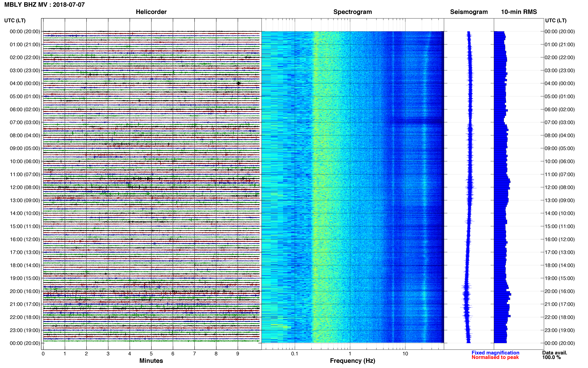Click left time label 18:00 (14:00)
The height and width of the screenshot is (368, 588).
point(25,265)
